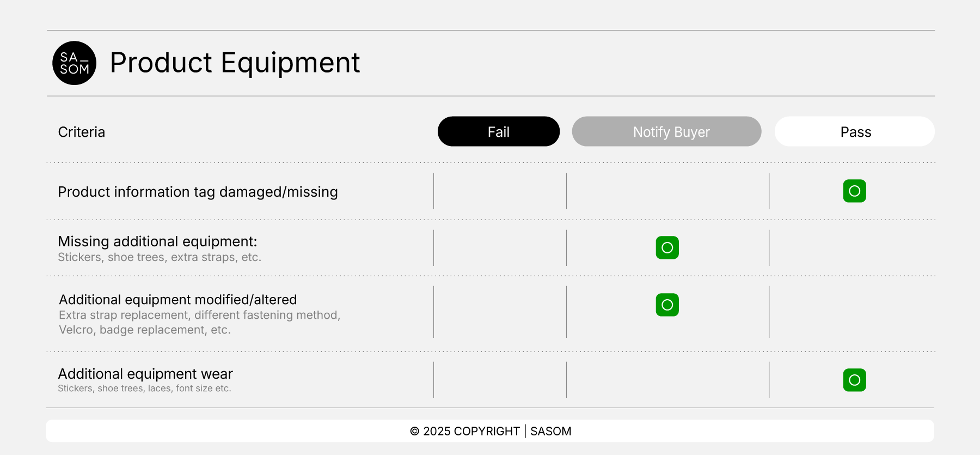Click 'Missing additional equipment:' row label
This screenshot has width=980, height=455.
click(x=157, y=241)
